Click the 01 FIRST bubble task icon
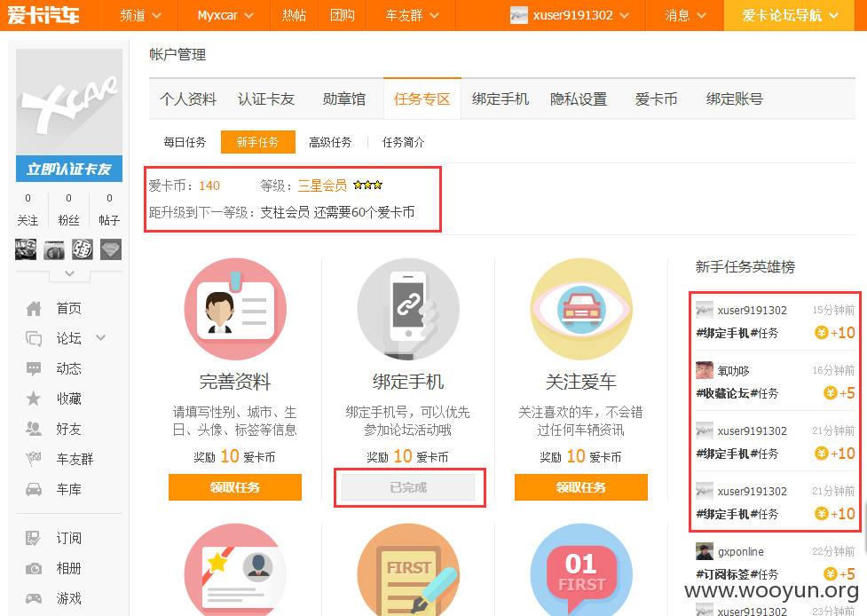The width and height of the screenshot is (867, 616). coord(581,570)
